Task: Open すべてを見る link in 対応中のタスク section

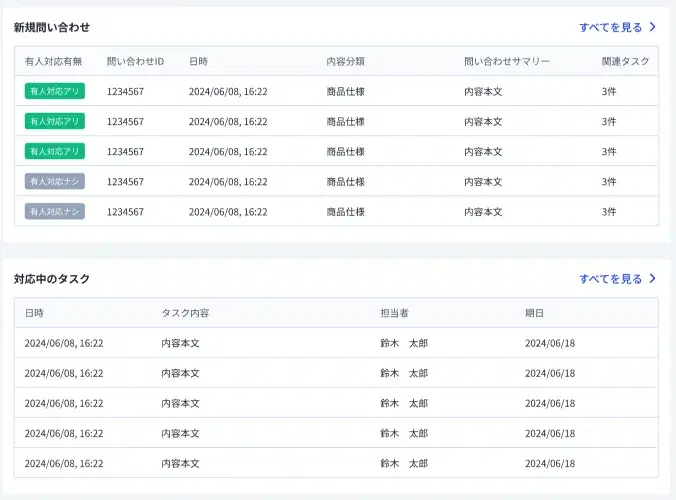Action: point(610,279)
